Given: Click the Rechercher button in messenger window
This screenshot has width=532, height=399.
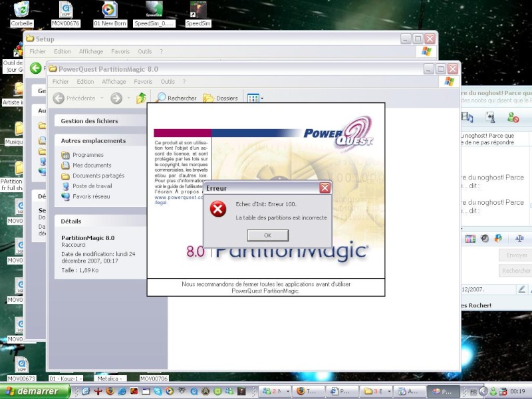Looking at the screenshot, I should pyautogui.click(x=515, y=271).
